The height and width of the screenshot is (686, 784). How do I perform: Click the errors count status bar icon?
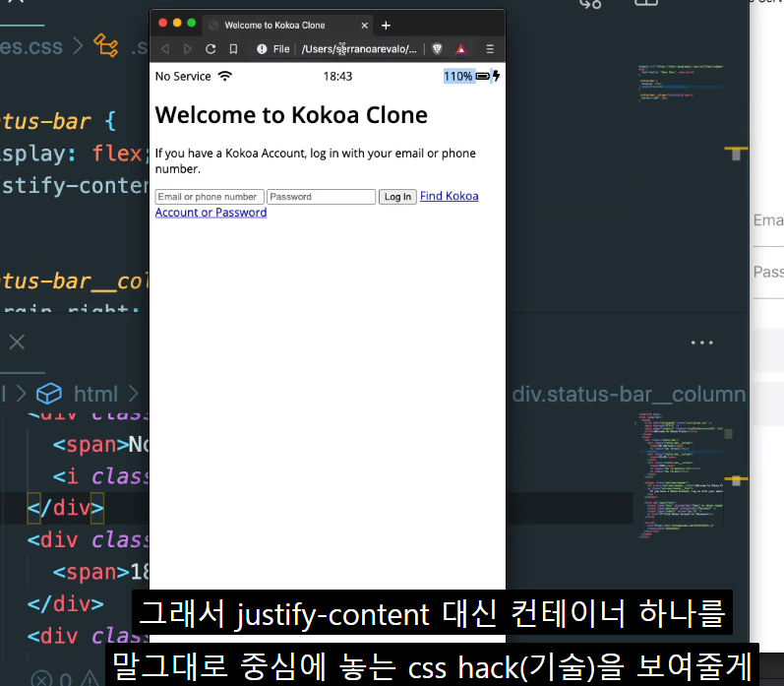pos(42,678)
